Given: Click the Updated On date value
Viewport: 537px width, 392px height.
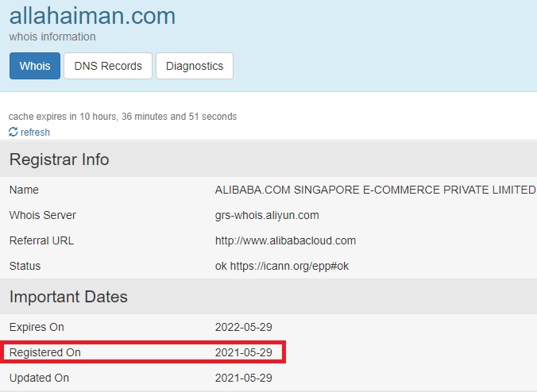Looking at the screenshot, I should (x=244, y=378).
